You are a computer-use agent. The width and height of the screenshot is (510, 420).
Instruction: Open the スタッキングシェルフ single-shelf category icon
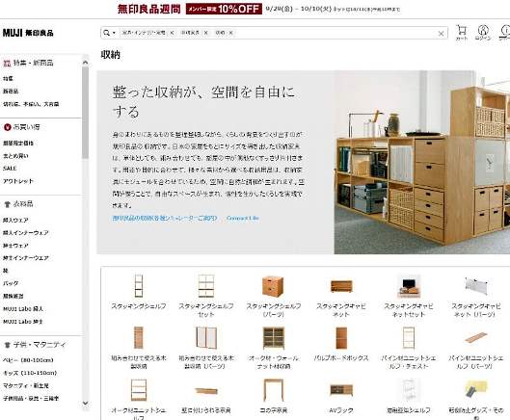[x=139, y=286]
